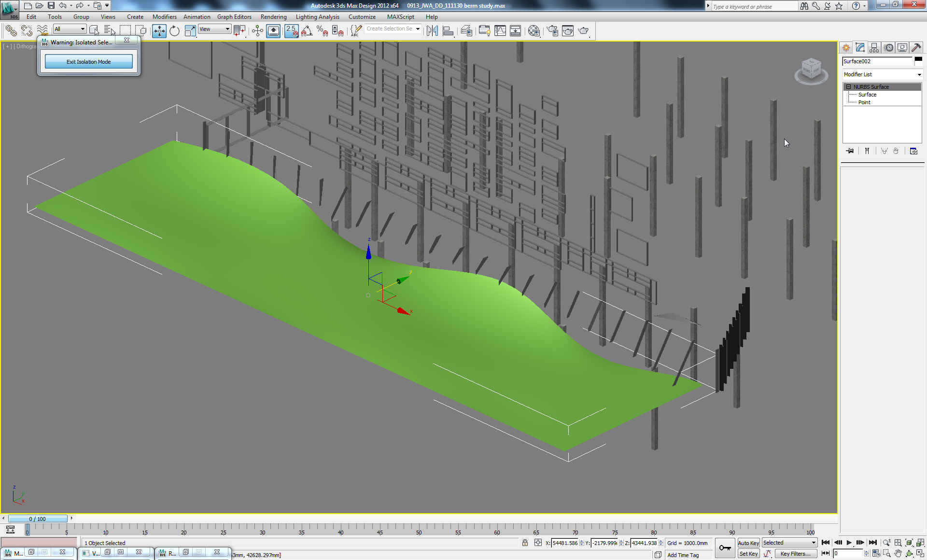Screen dimensions: 927x560
Task: Click the object name field Surface002
Action: 877,61
